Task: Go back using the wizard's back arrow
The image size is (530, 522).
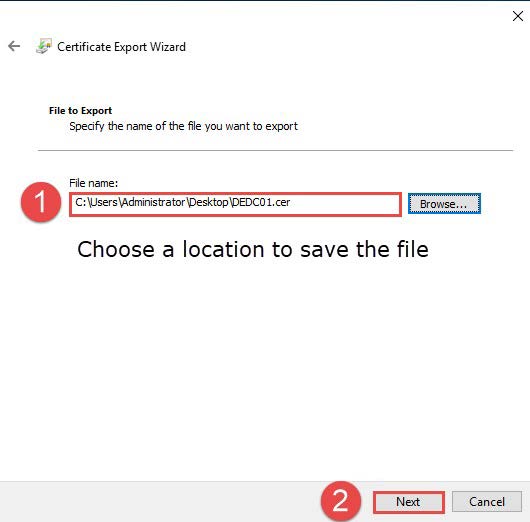Action: click(x=14, y=46)
